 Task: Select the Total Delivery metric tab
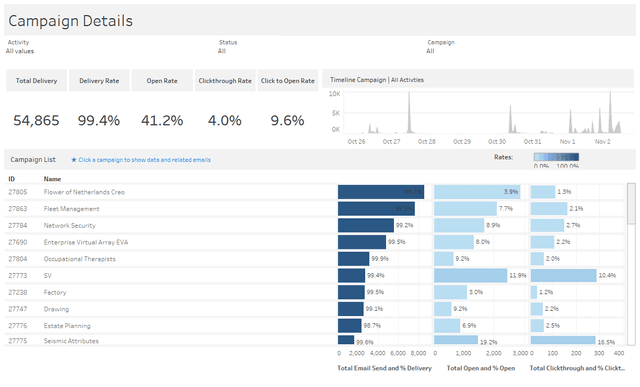coord(36,81)
